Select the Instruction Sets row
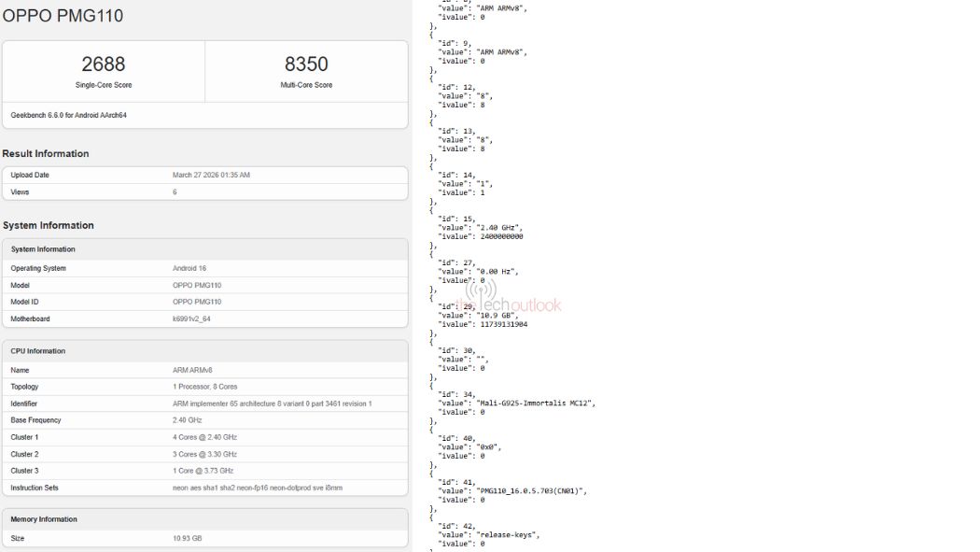 point(204,488)
